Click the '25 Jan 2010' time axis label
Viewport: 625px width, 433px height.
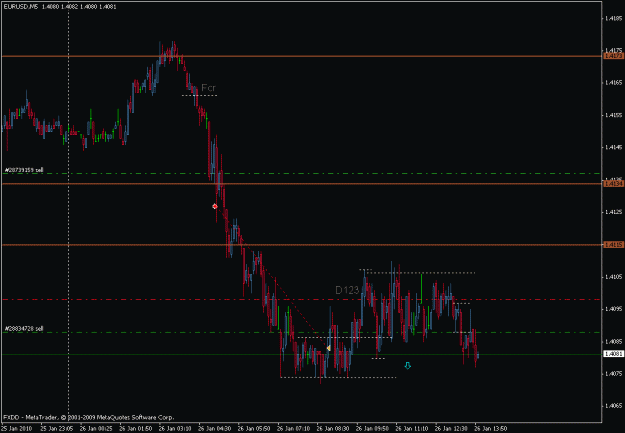click(x=18, y=429)
